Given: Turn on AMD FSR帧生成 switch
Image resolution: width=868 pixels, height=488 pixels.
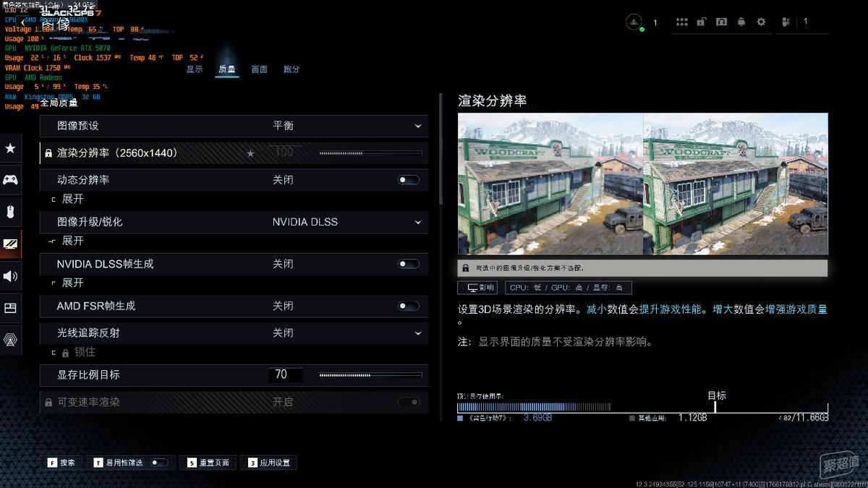Looking at the screenshot, I should click(x=408, y=305).
